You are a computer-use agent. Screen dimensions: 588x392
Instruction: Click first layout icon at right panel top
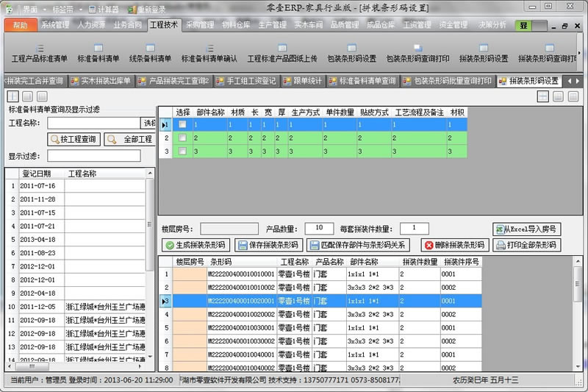543,96
